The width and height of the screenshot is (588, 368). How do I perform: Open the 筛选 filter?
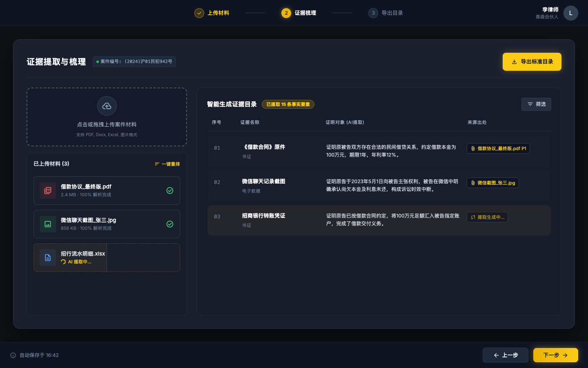(x=536, y=104)
